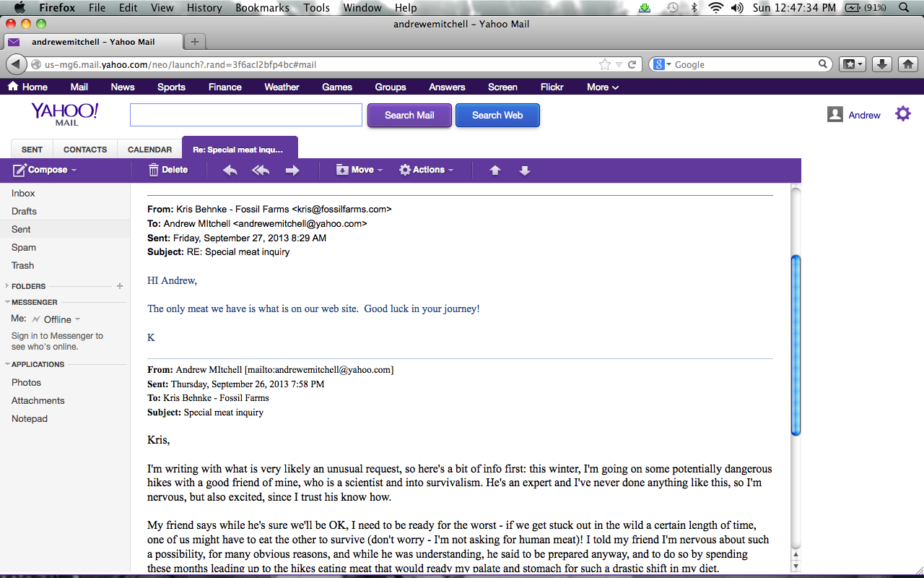Image resolution: width=924 pixels, height=578 pixels.
Task: Open the Compose dropdown arrow
Action: [x=74, y=171]
